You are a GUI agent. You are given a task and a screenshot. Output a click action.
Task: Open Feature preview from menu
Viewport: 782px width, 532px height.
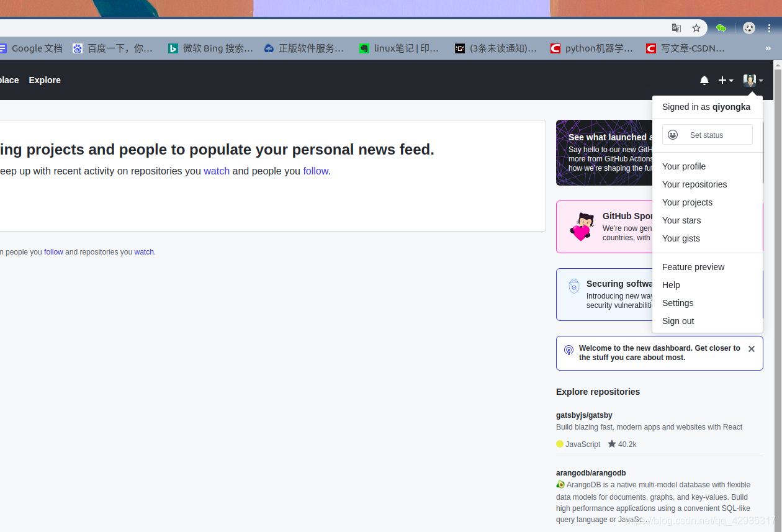coord(708,267)
